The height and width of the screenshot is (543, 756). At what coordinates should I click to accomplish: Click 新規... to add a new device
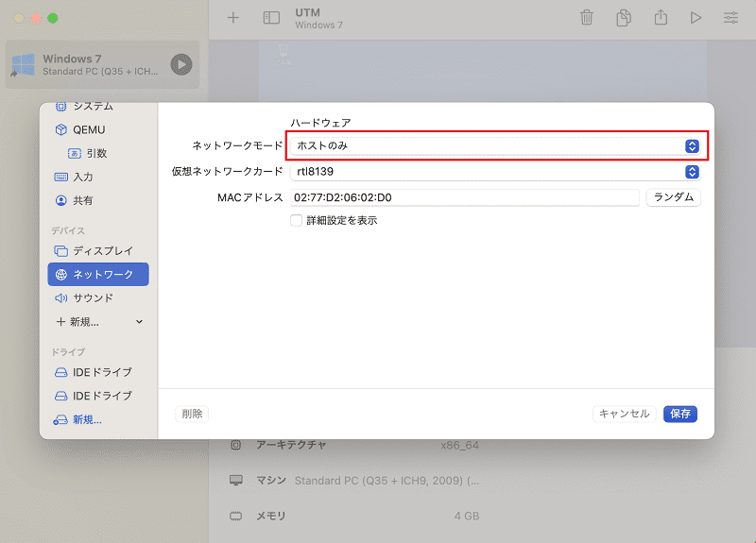click(78, 321)
